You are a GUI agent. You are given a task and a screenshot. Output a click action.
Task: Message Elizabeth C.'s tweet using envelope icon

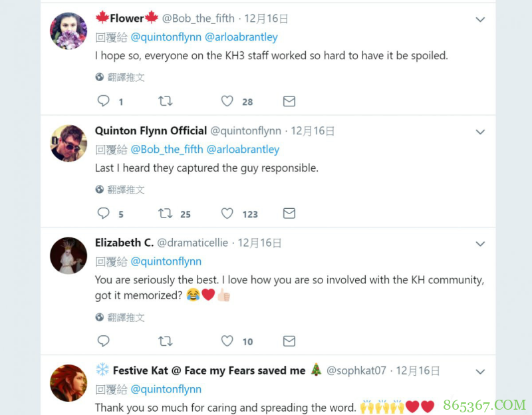click(289, 341)
